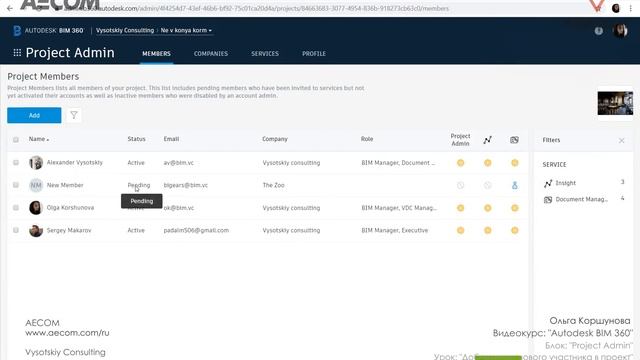Toggle Project Admin for Sergey Makarov
This screenshot has width=640, height=360.
click(460, 230)
